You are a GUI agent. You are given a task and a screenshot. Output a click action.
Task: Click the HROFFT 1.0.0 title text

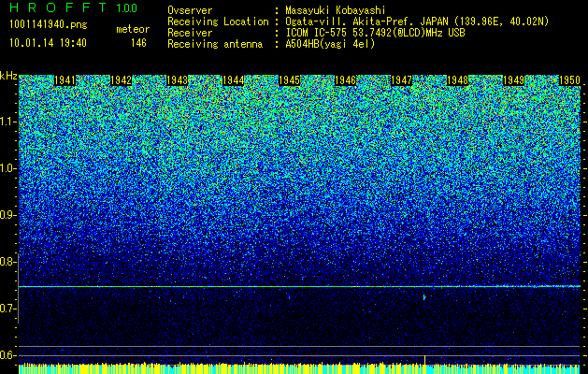[x=74, y=7]
